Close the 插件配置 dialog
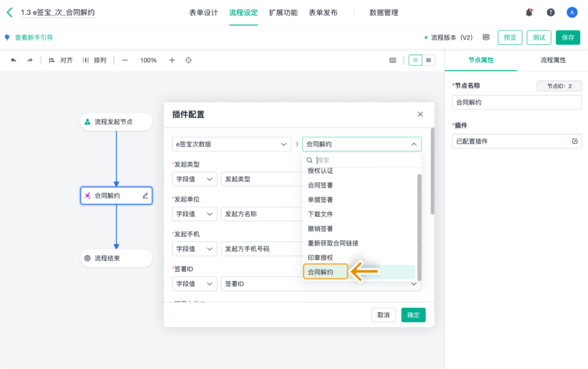 [x=420, y=114]
